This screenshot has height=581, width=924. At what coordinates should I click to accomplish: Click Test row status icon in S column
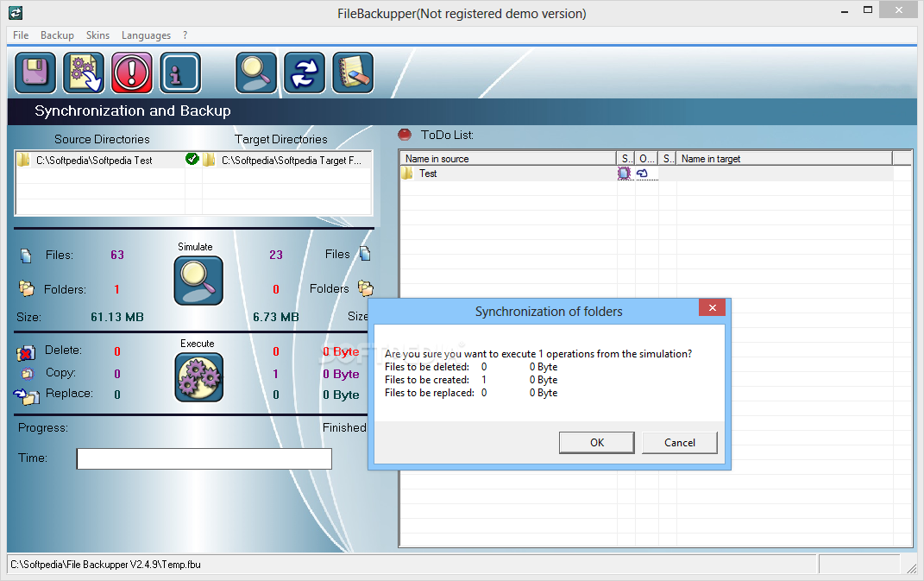(624, 174)
